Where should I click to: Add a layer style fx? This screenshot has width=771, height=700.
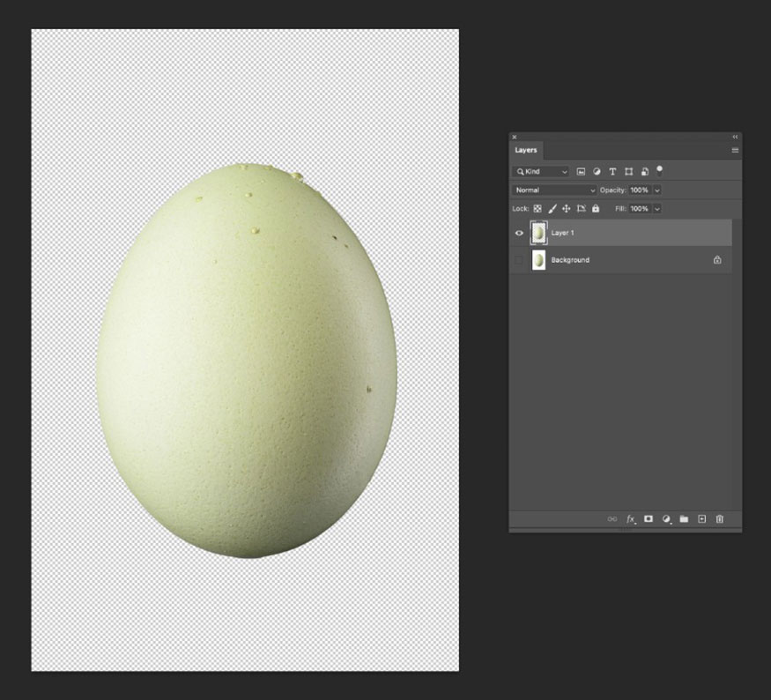[631, 519]
